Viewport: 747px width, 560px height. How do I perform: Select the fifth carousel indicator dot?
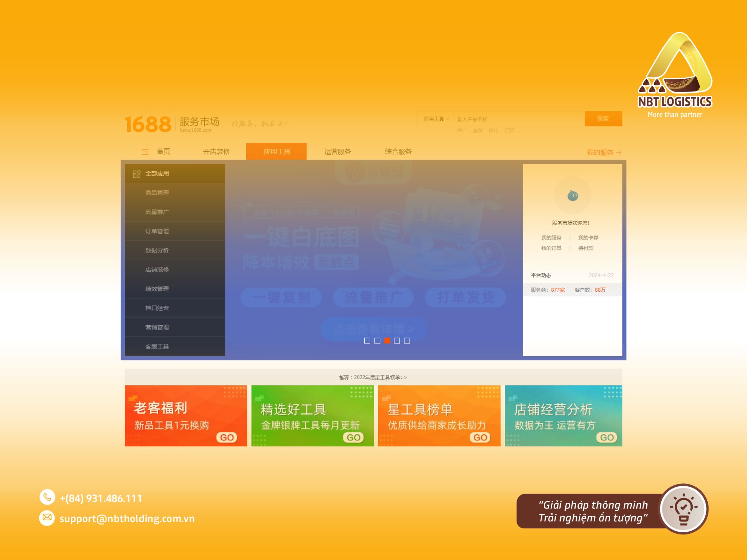(407, 341)
